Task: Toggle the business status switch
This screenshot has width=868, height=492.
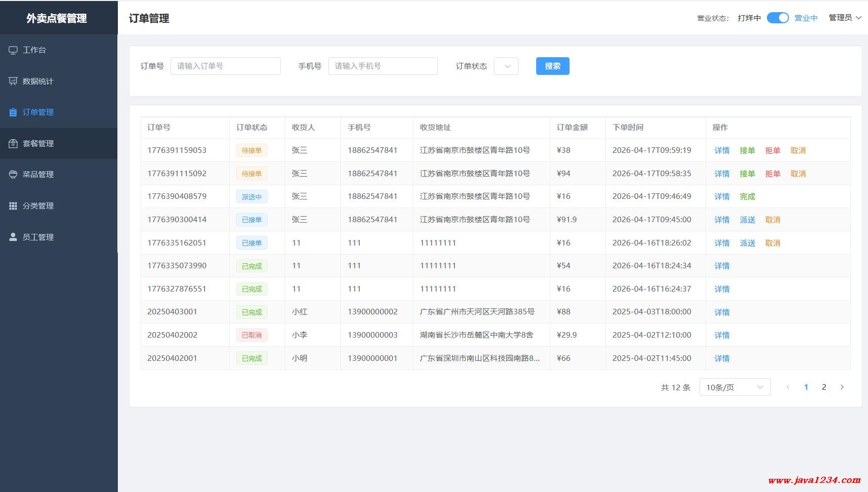Action: point(777,18)
